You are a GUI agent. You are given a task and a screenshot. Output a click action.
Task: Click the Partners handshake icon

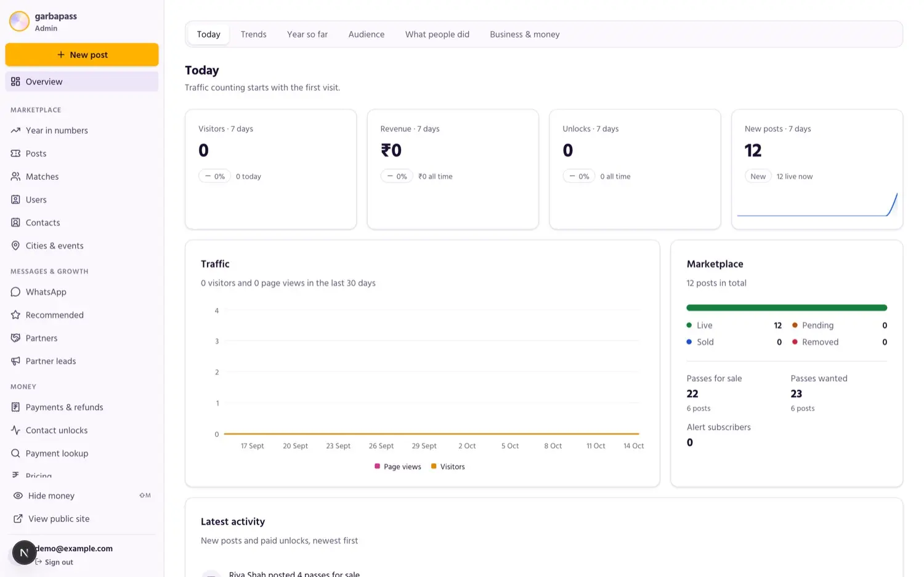(x=15, y=338)
